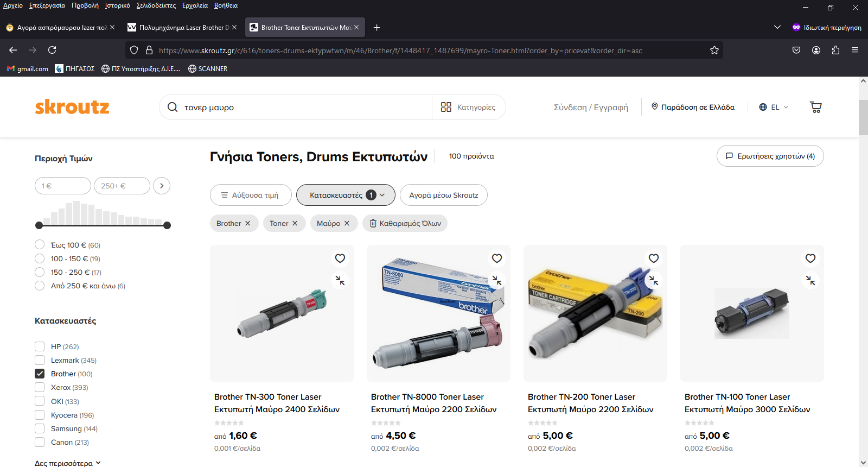This screenshot has width=868, height=467.
Task: Remove the Μαύρο filter chip
Action: pos(347,223)
